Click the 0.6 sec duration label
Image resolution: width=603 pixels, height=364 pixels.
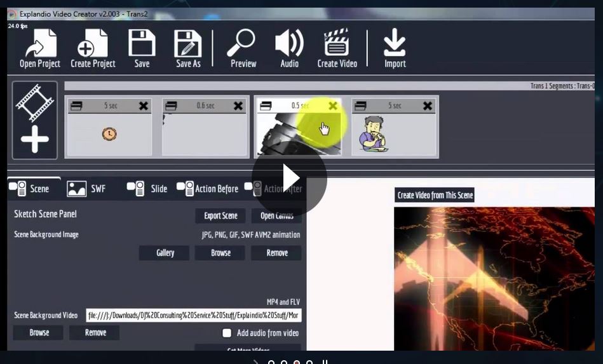205,105
